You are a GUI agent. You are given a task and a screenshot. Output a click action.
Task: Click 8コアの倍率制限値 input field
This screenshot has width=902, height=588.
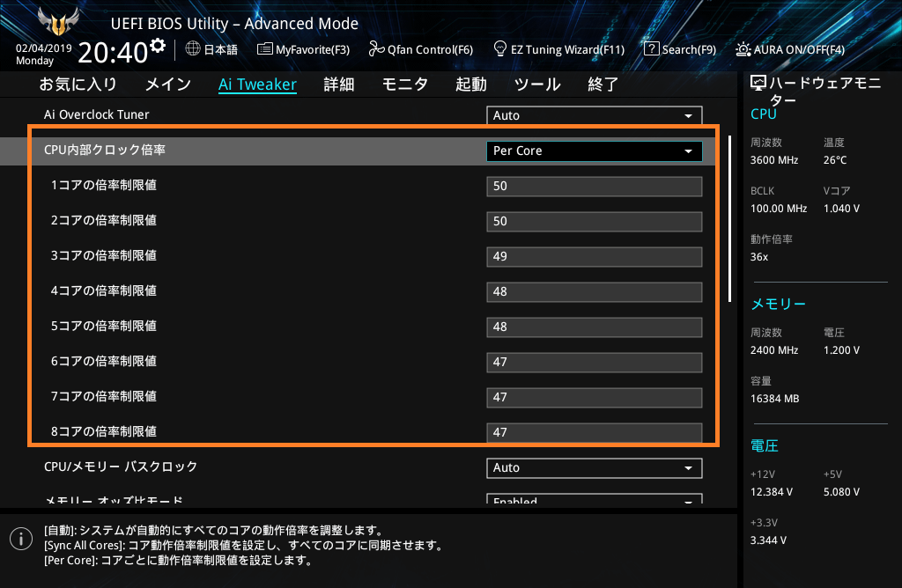coord(595,432)
